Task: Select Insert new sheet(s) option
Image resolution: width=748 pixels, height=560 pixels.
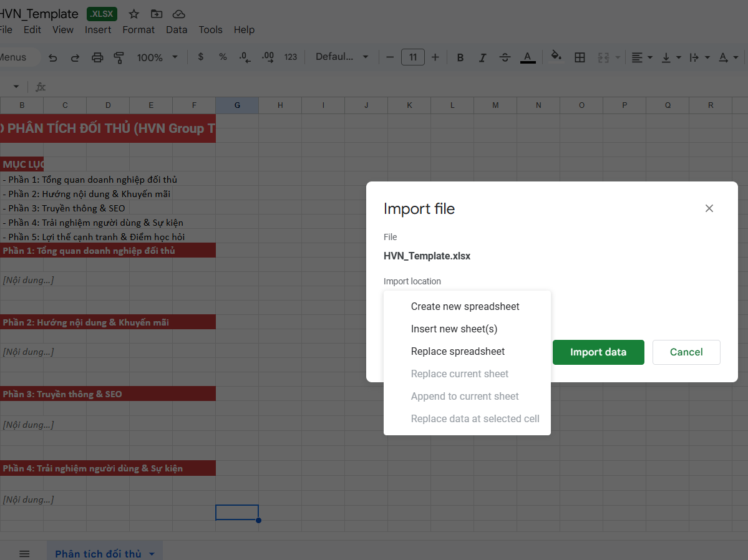Action: click(x=467, y=329)
